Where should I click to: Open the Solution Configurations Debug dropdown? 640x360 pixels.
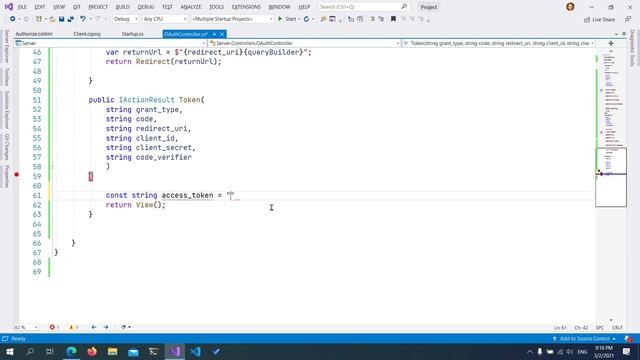pyautogui.click(x=126, y=19)
